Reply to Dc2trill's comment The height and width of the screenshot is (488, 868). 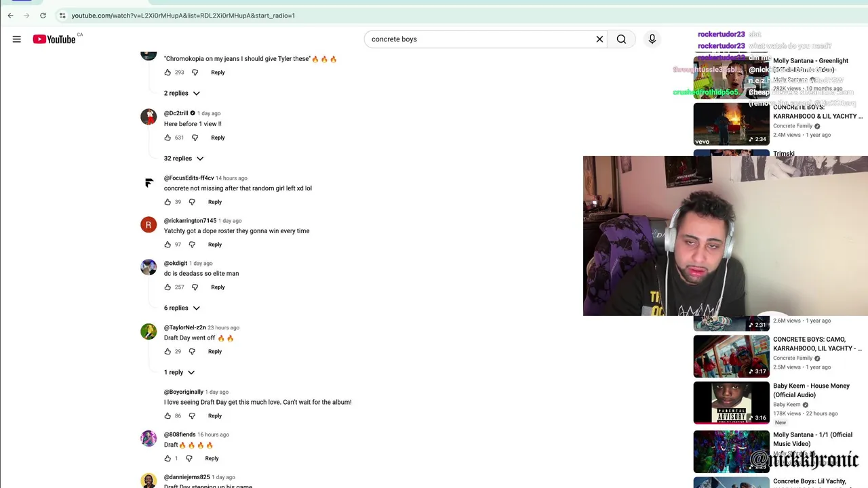(218, 138)
